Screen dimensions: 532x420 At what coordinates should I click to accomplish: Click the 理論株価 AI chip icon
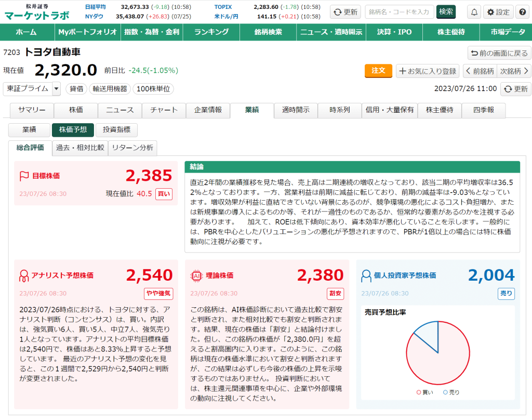click(196, 275)
